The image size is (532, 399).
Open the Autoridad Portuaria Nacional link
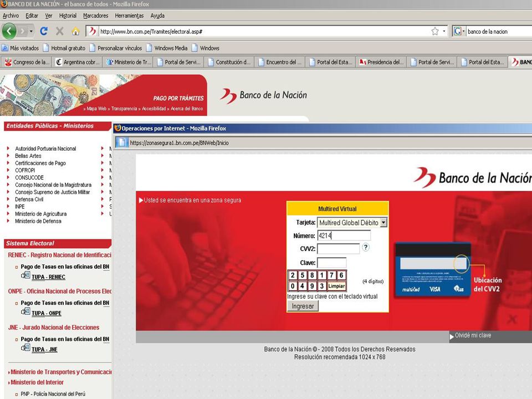45,149
